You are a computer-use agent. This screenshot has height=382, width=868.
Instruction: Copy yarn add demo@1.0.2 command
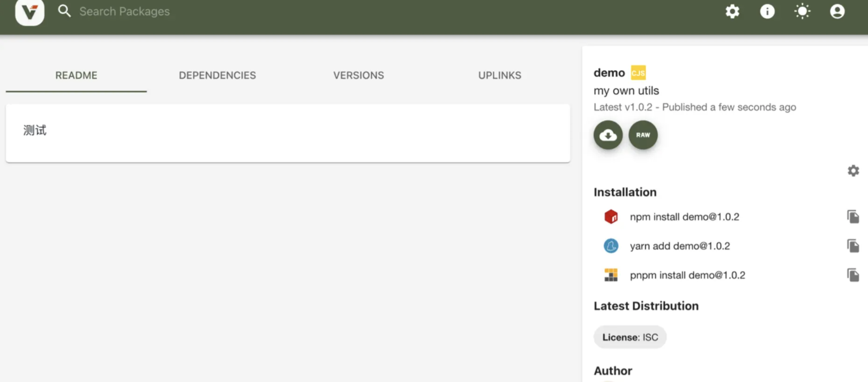pos(853,246)
